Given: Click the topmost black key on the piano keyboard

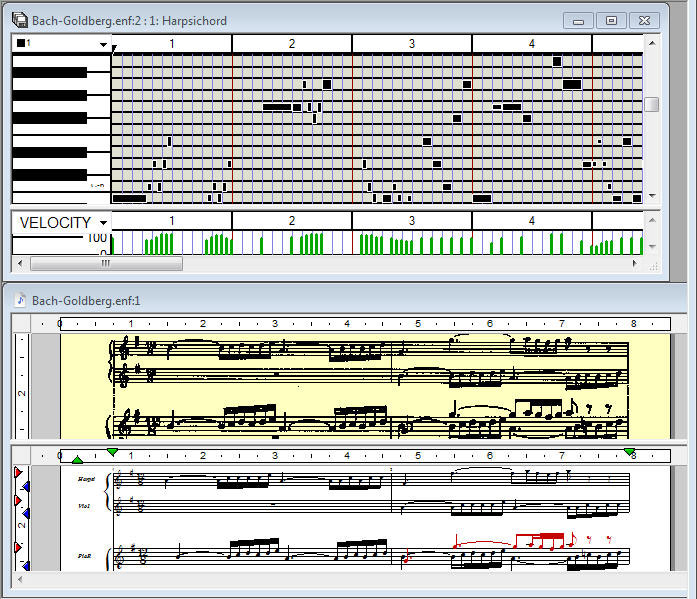Looking at the screenshot, I should click(49, 72).
